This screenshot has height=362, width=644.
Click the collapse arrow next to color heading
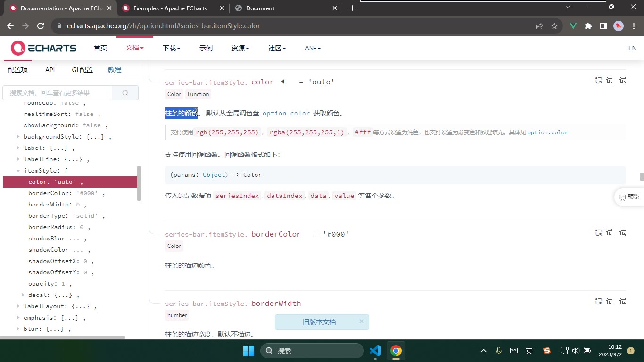tap(282, 82)
